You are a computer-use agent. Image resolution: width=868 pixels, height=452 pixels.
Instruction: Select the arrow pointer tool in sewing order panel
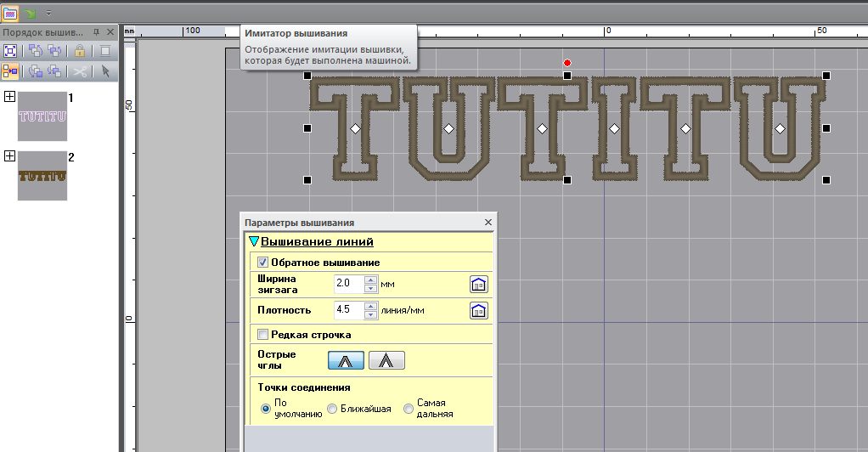(104, 71)
